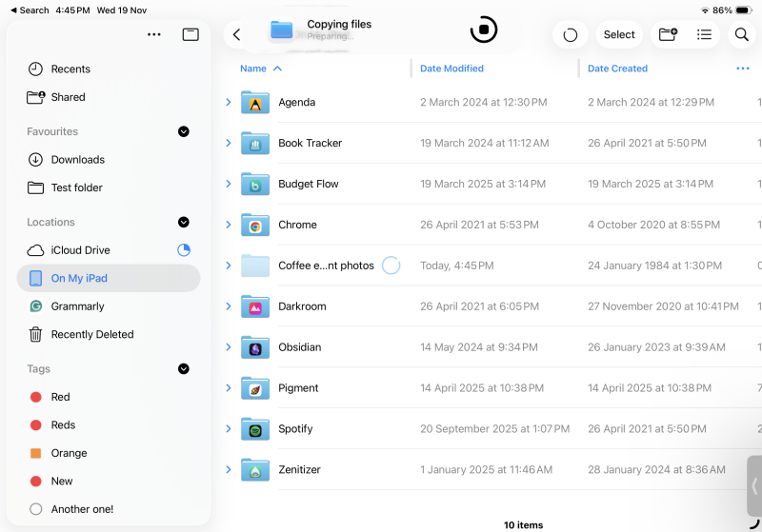This screenshot has height=532, width=762.
Task: Open Book Tracker folder icon
Action: tap(255, 143)
